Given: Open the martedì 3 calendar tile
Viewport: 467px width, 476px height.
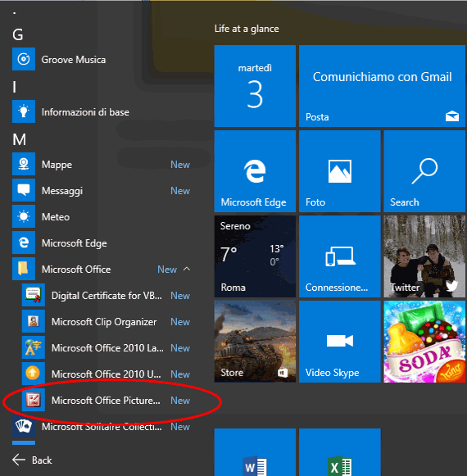Looking at the screenshot, I should click(x=255, y=86).
